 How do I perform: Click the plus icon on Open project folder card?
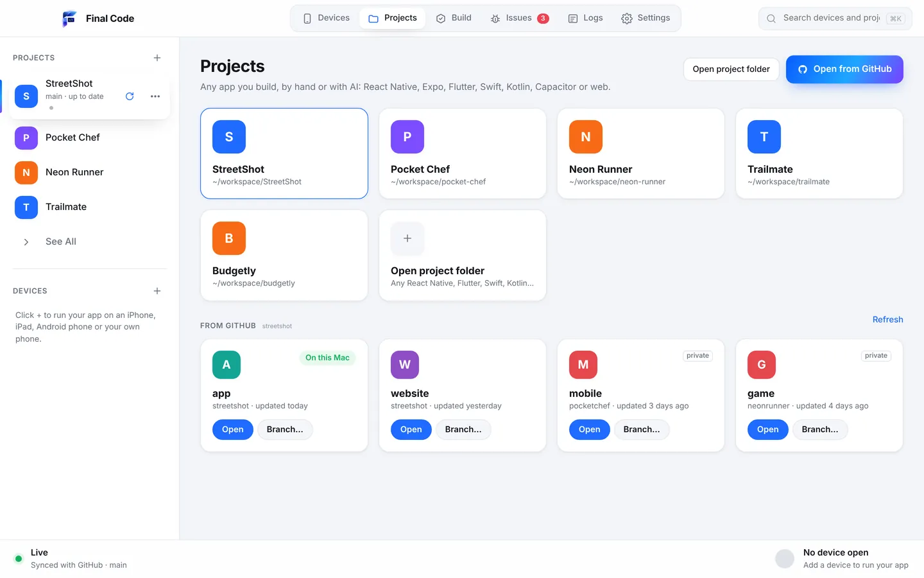[407, 238]
